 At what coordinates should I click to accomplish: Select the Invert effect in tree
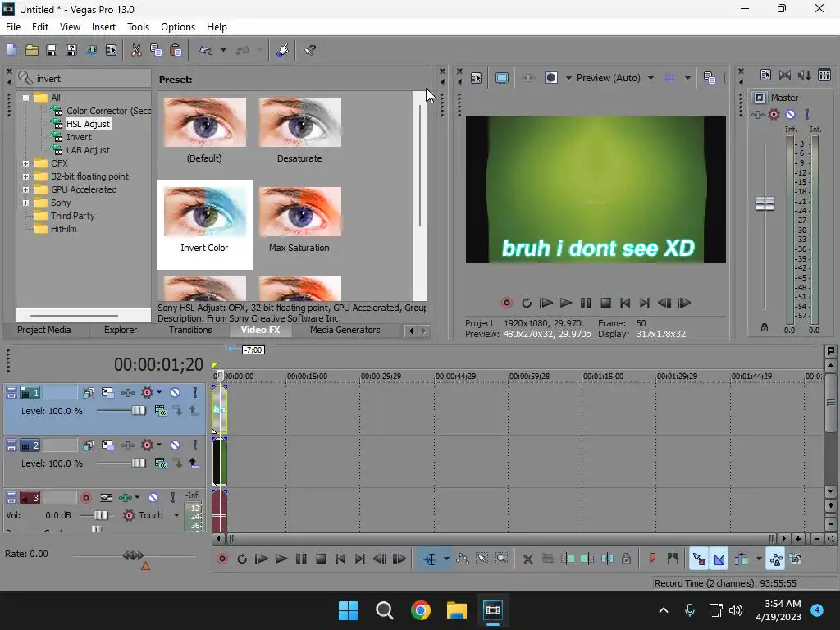pos(79,137)
